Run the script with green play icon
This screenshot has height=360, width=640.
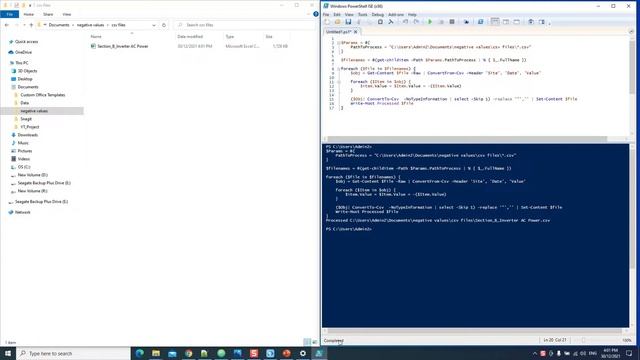pyautogui.click(x=430, y=22)
